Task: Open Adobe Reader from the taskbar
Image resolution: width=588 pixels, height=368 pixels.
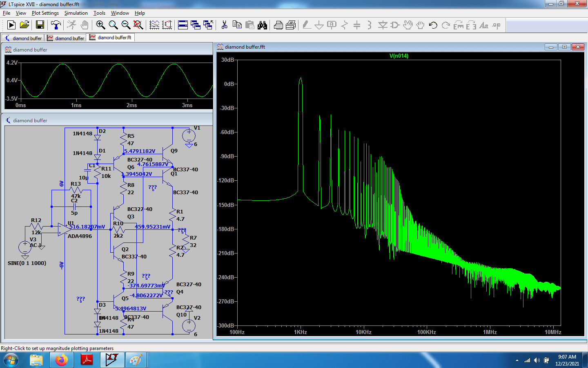Action: (x=87, y=360)
